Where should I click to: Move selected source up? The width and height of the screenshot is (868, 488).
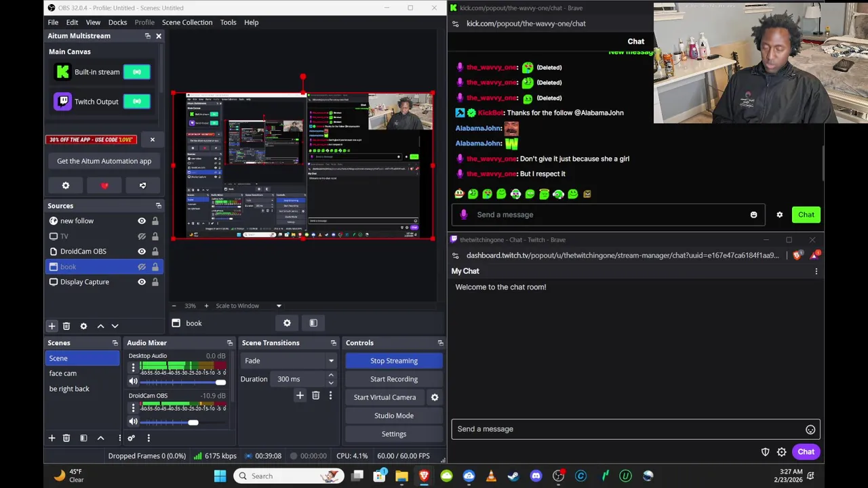pos(100,326)
